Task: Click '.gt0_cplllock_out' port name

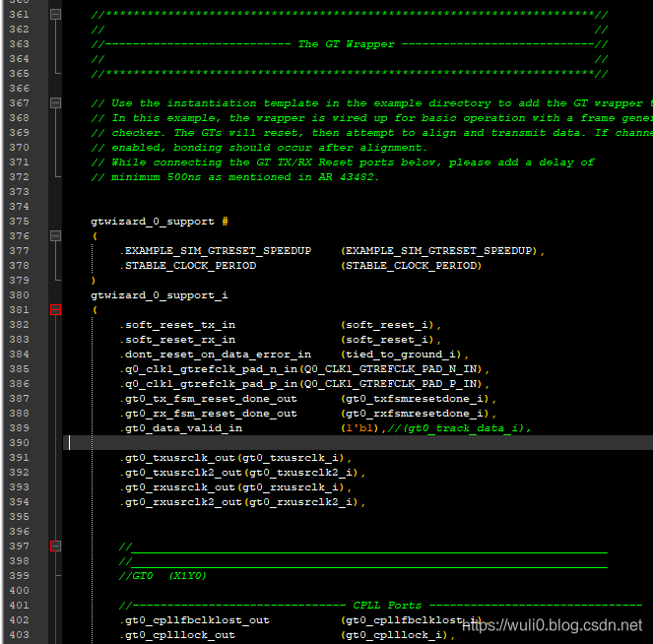Action: [178, 635]
